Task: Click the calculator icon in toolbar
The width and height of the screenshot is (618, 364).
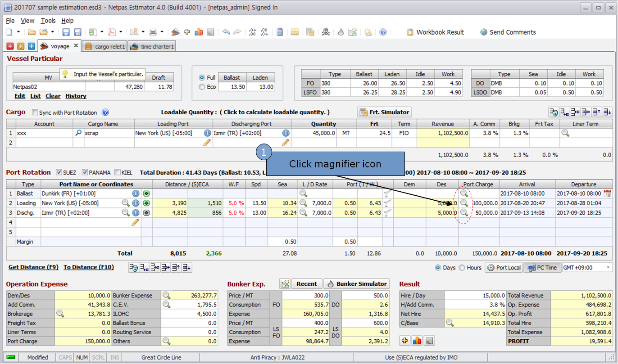Action: pyautogui.click(x=280, y=32)
